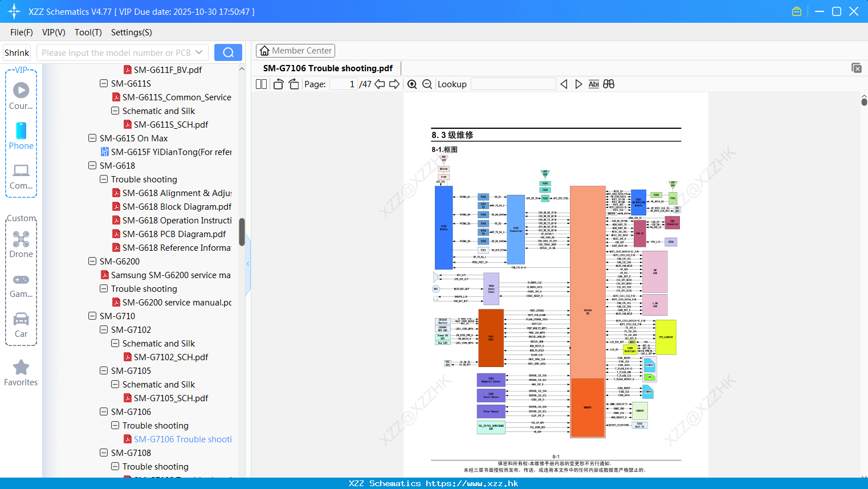The height and width of the screenshot is (489, 868).
Task: Open SM-G6200 service manual.pdf
Action: tap(172, 303)
